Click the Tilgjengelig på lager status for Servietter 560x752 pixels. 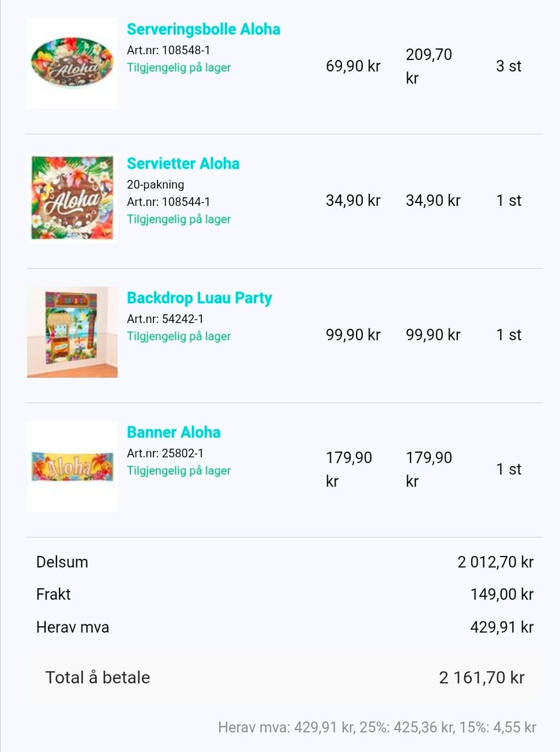pos(179,219)
